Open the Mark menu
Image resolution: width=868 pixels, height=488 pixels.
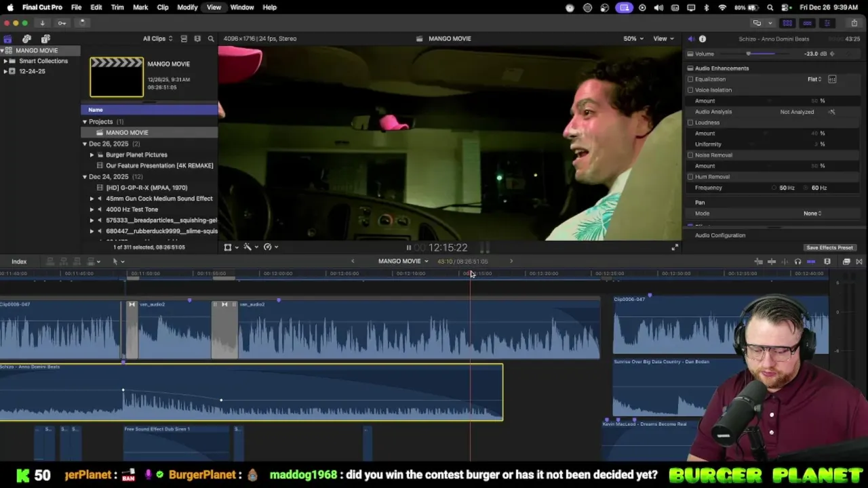[x=140, y=7]
